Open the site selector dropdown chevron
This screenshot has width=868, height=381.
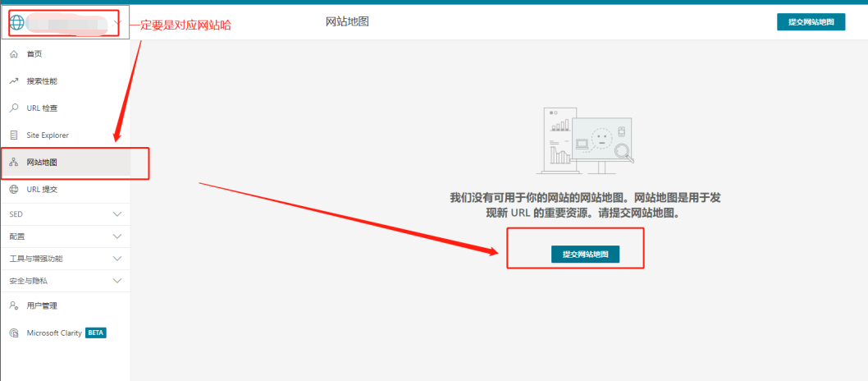coord(118,23)
